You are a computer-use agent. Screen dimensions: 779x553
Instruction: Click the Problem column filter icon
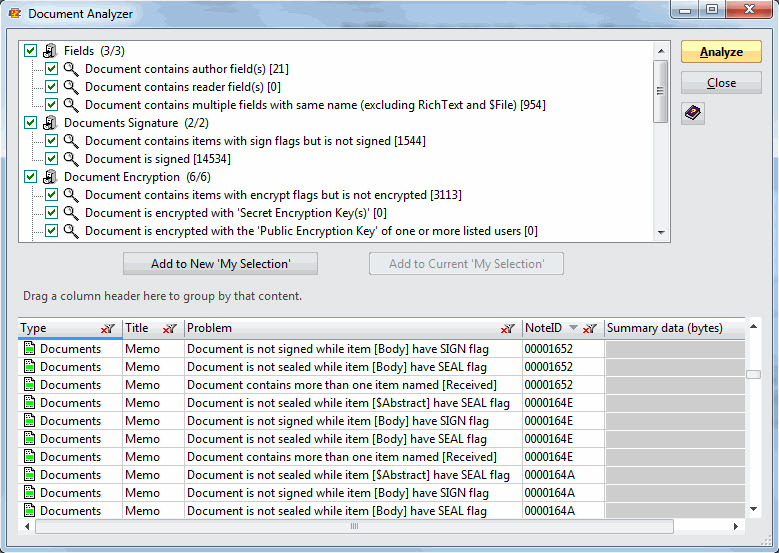tap(508, 329)
